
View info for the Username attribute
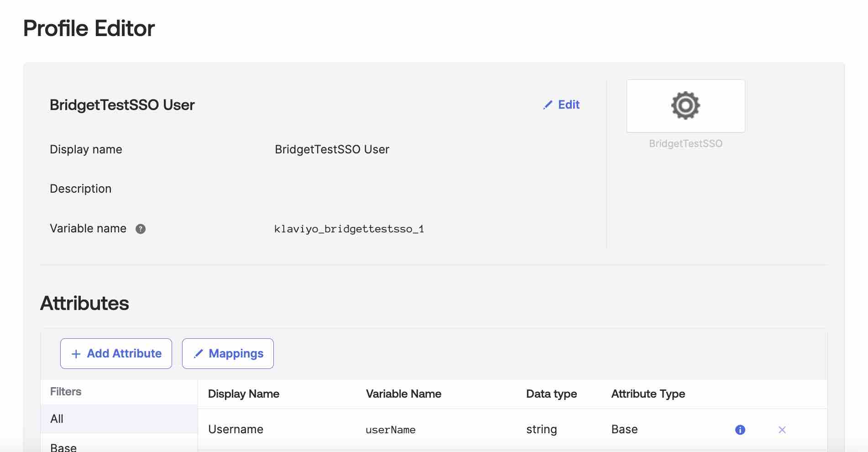pyautogui.click(x=740, y=430)
